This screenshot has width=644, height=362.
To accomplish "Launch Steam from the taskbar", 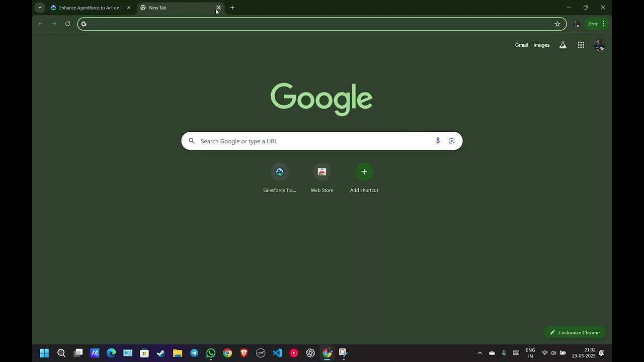I will coord(161,353).
